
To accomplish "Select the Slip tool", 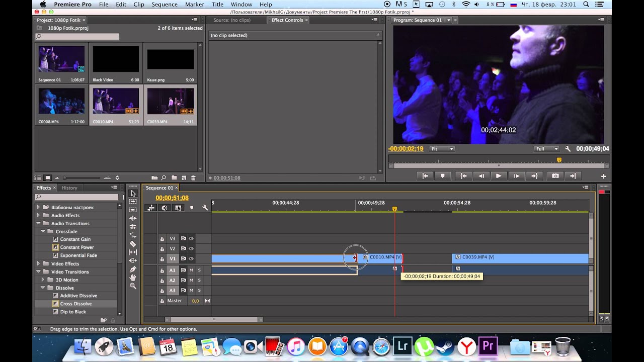I will point(133,252).
